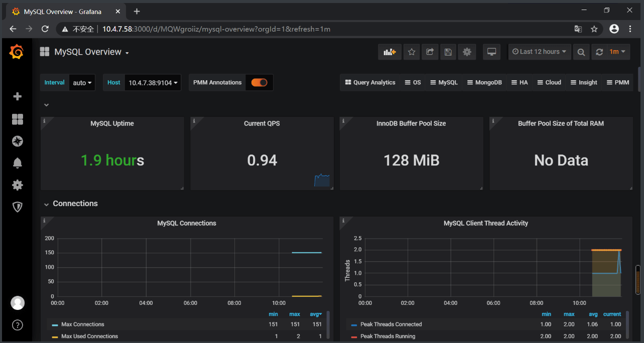The width and height of the screenshot is (644, 343).
Task: Open the Help question mark icon
Action: [x=18, y=325]
